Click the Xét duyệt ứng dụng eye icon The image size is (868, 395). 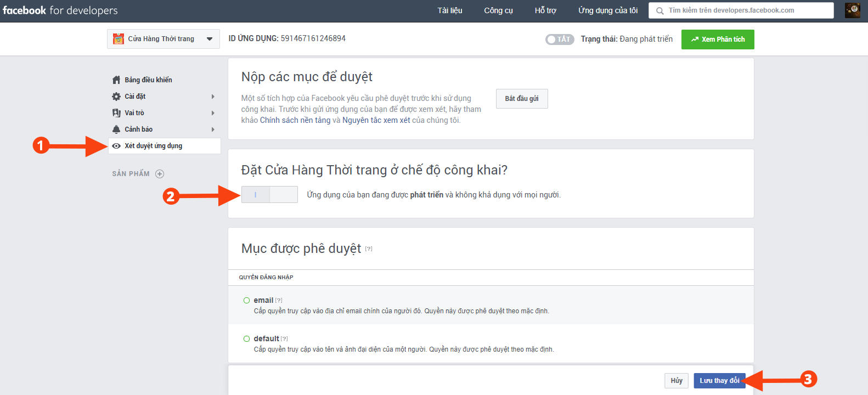point(116,146)
